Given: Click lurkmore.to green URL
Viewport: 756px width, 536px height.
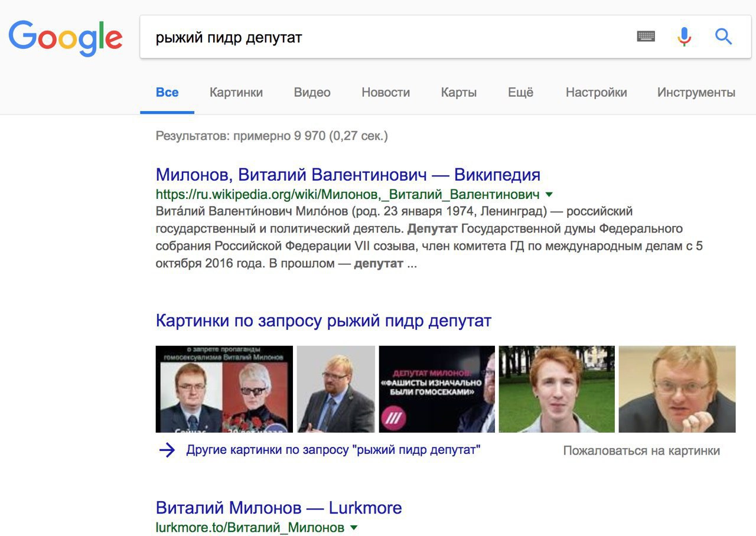Looking at the screenshot, I should click(x=250, y=527).
